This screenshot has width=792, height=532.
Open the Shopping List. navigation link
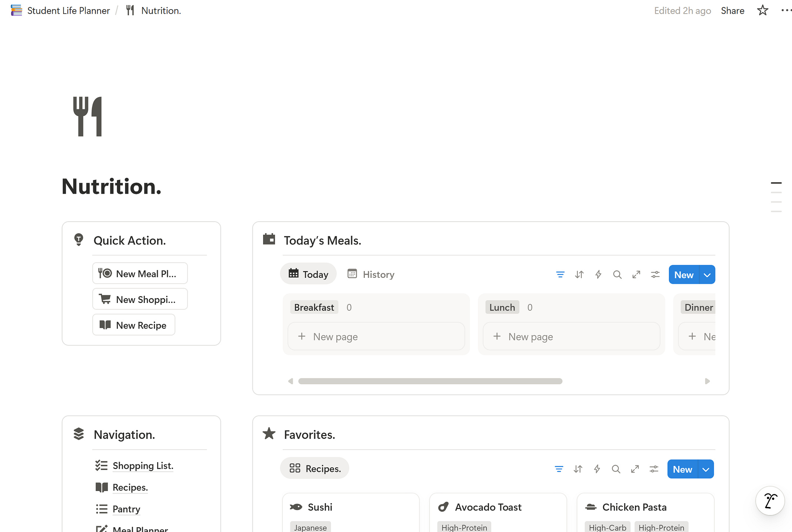143,465
